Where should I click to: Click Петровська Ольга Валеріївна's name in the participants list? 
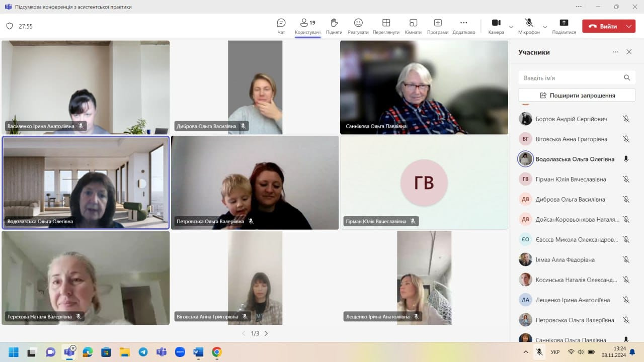tap(575, 320)
